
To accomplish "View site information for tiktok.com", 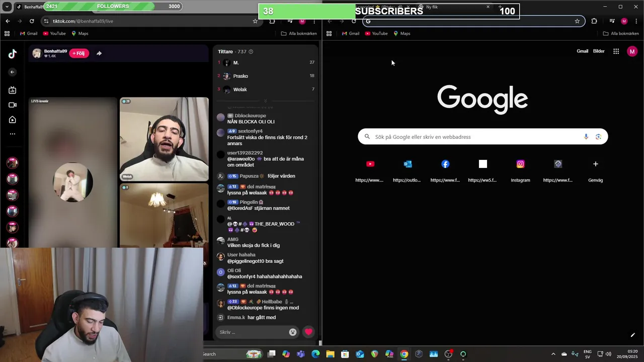I will click(46, 21).
